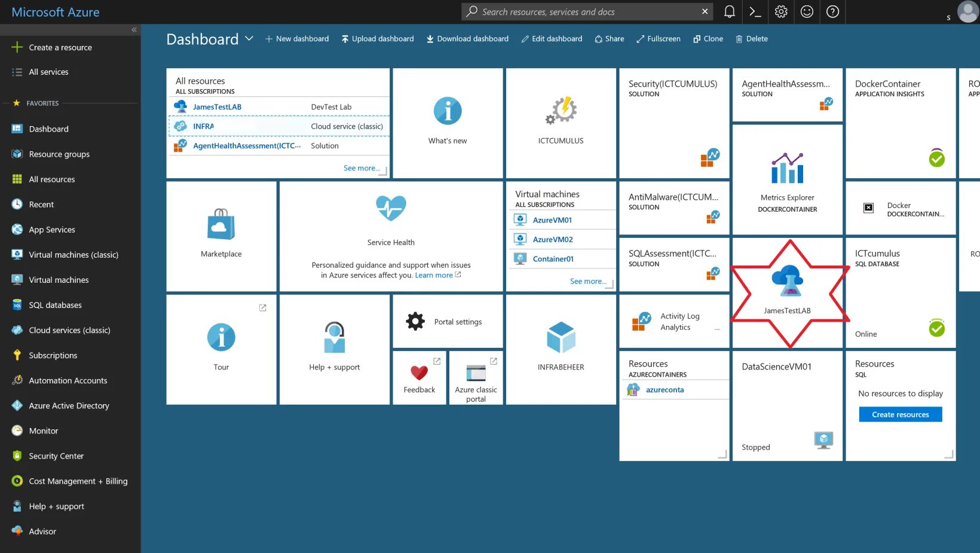Image resolution: width=980 pixels, height=553 pixels.
Task: Open the What's new tile
Action: [448, 123]
